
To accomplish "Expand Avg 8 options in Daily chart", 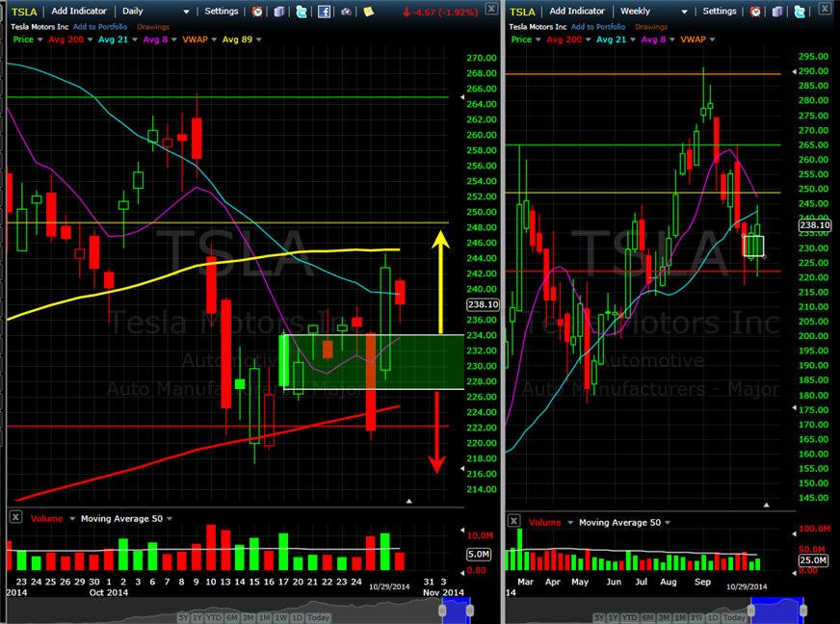I will coord(173,39).
